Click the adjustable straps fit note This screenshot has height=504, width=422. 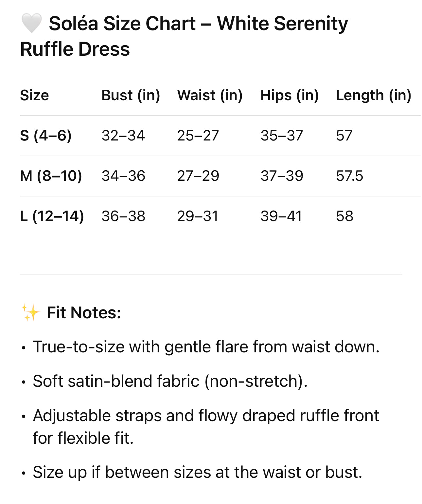206,426
